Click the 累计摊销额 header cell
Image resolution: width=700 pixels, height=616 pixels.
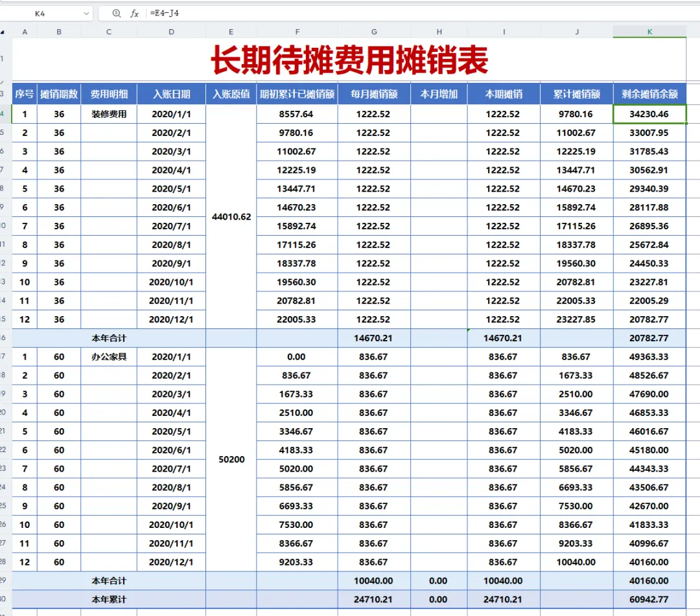(577, 94)
